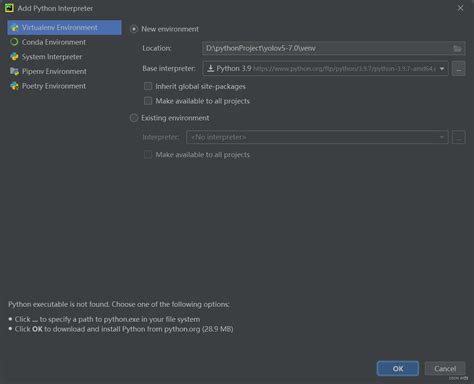The height and width of the screenshot is (384, 474).
Task: Click the Poetry Environment icon
Action: (x=14, y=86)
